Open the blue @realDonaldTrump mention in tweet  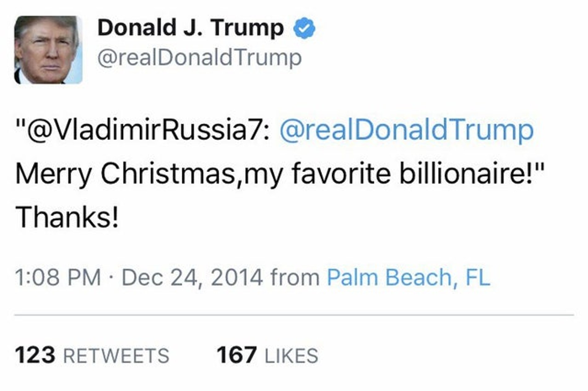[406, 130]
